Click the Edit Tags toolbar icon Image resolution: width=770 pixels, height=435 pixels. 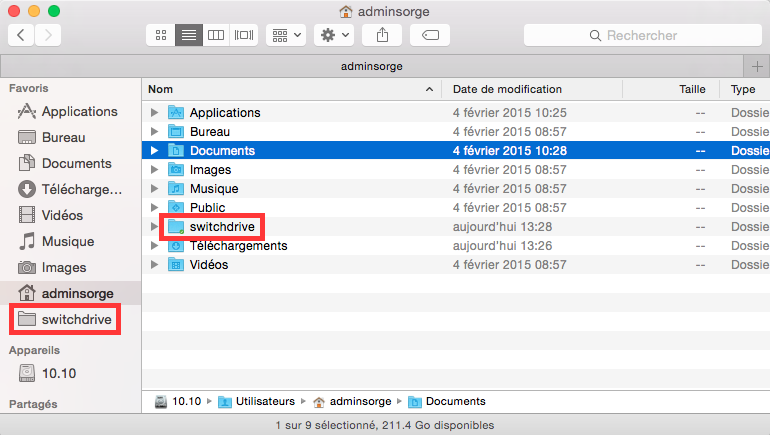pyautogui.click(x=430, y=35)
